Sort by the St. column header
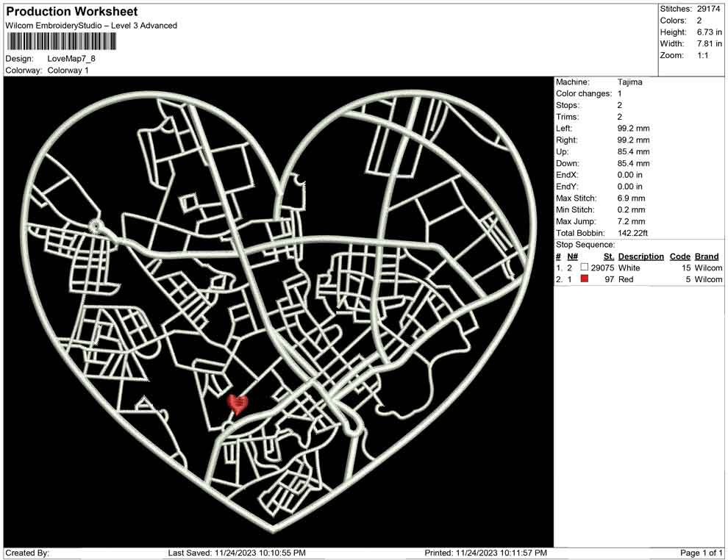 [607, 256]
